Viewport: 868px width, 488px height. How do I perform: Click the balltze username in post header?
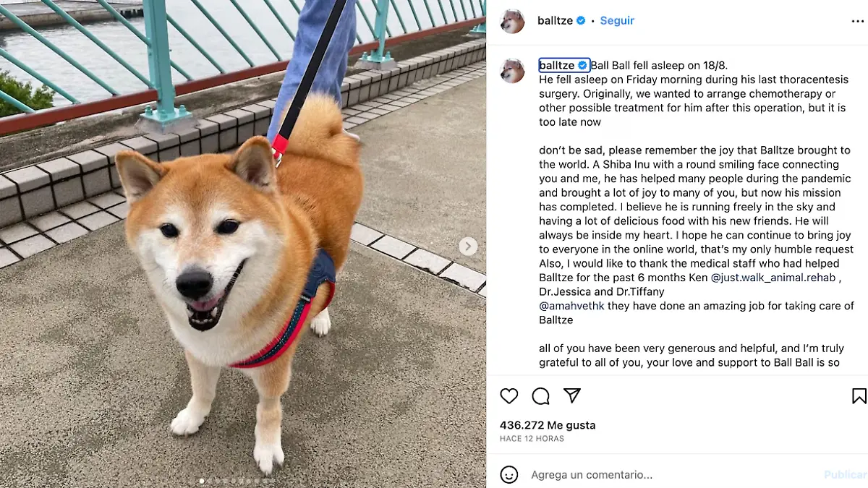[556, 21]
